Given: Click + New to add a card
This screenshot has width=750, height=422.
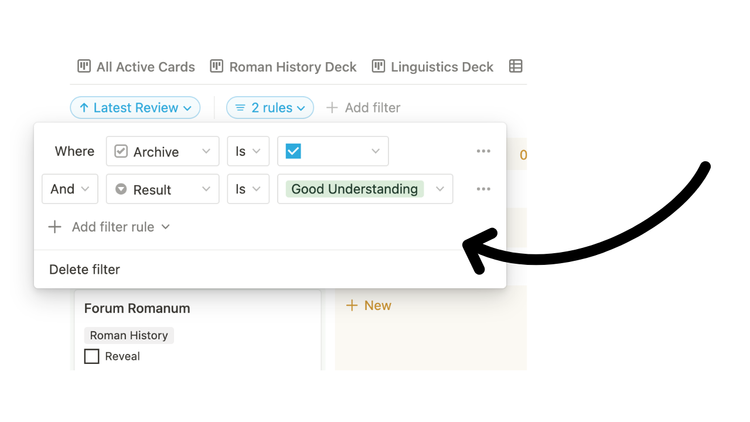Looking at the screenshot, I should [368, 305].
